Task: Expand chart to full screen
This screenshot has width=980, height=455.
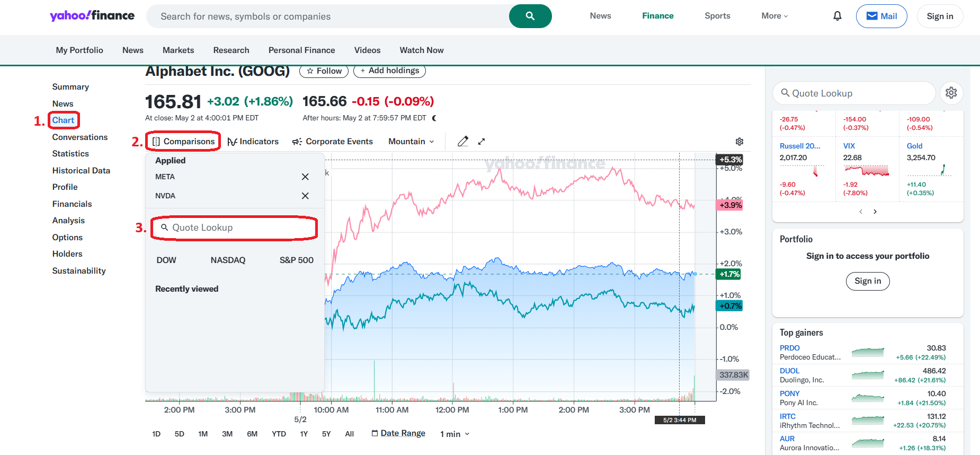Action: [482, 142]
